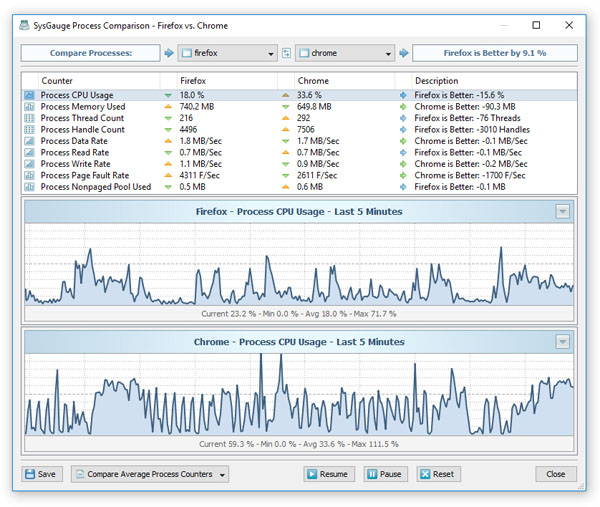Expand the Firefox CPU chart options dropdown

coord(562,211)
